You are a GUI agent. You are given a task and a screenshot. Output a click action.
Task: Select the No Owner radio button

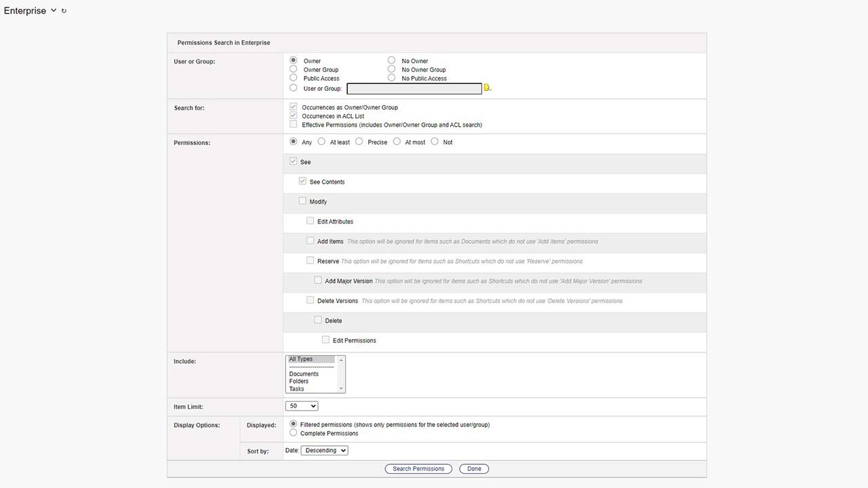pos(392,60)
